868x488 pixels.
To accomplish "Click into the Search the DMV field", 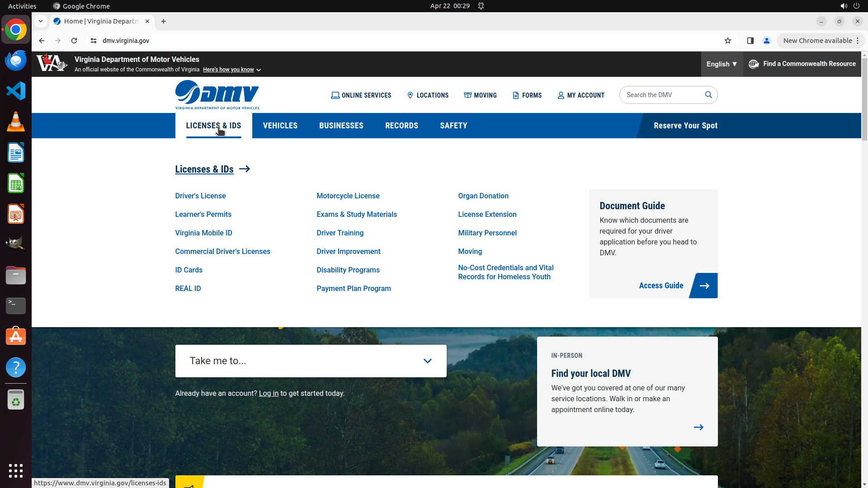I will click(x=660, y=95).
